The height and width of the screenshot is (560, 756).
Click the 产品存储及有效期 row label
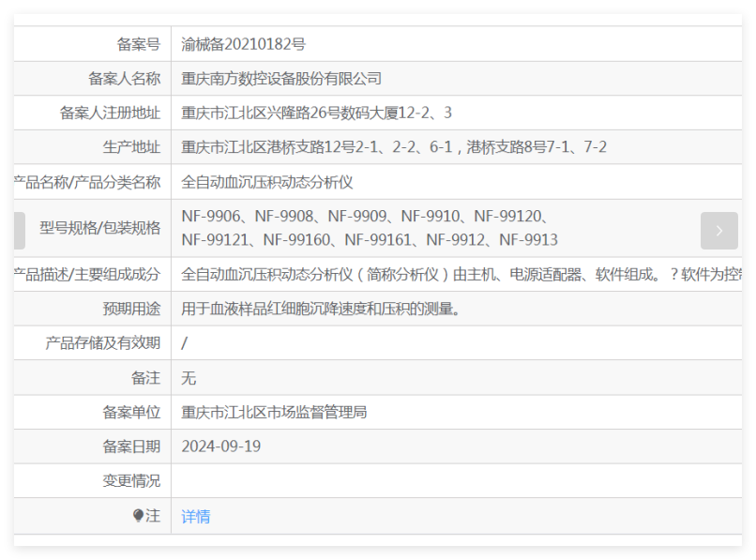click(102, 343)
